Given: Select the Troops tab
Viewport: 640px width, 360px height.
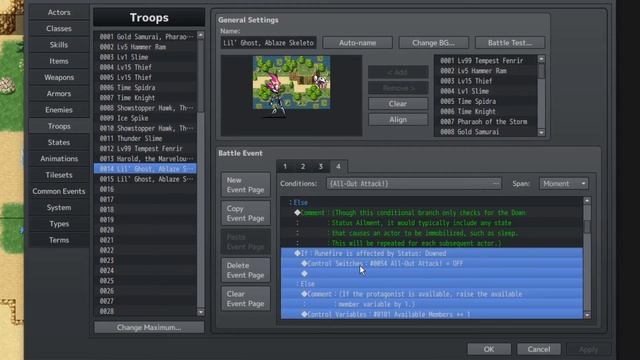Looking at the screenshot, I should point(59,126).
